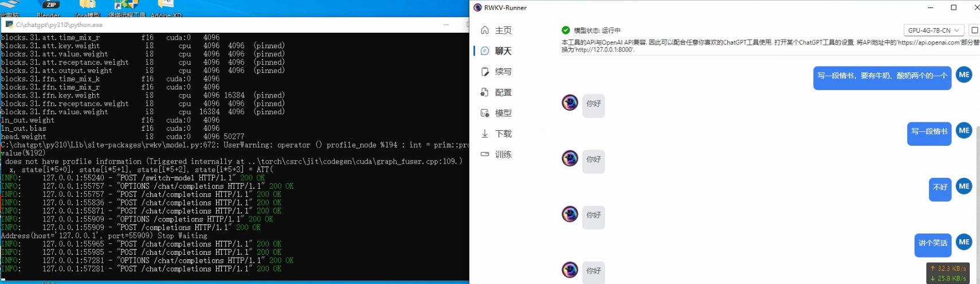Image resolution: width=980 pixels, height=284 pixels.
Task: Click the ln_out.weight row in console
Action: pyautogui.click(x=110, y=120)
